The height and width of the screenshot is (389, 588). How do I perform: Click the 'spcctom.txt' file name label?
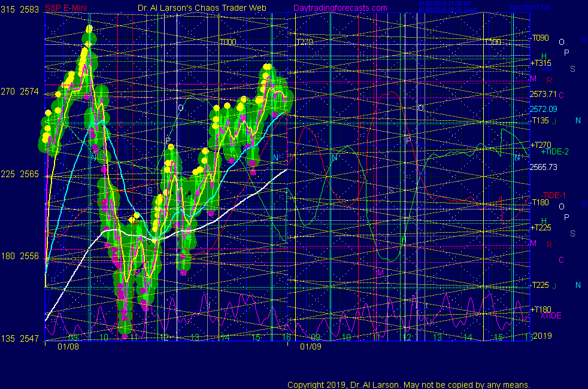[529, 7]
